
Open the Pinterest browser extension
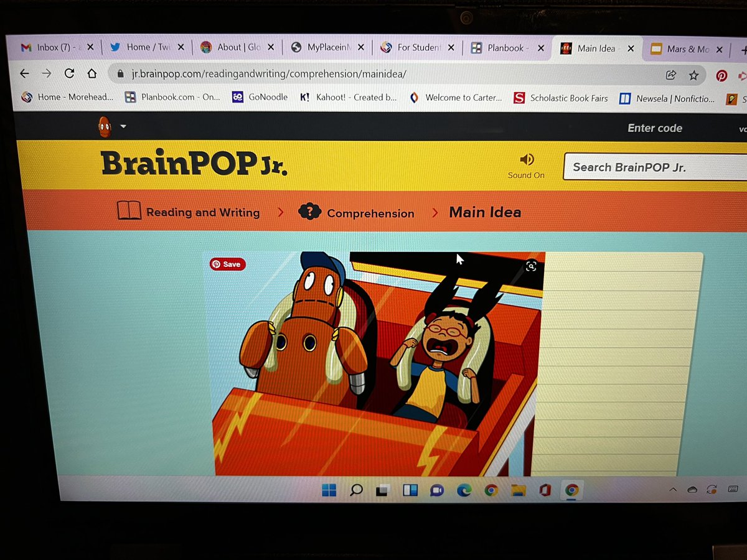click(721, 76)
